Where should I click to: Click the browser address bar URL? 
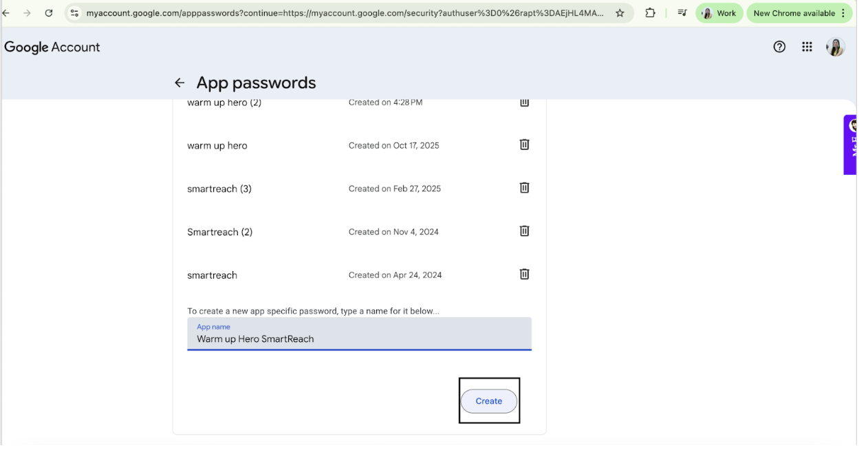tap(345, 13)
